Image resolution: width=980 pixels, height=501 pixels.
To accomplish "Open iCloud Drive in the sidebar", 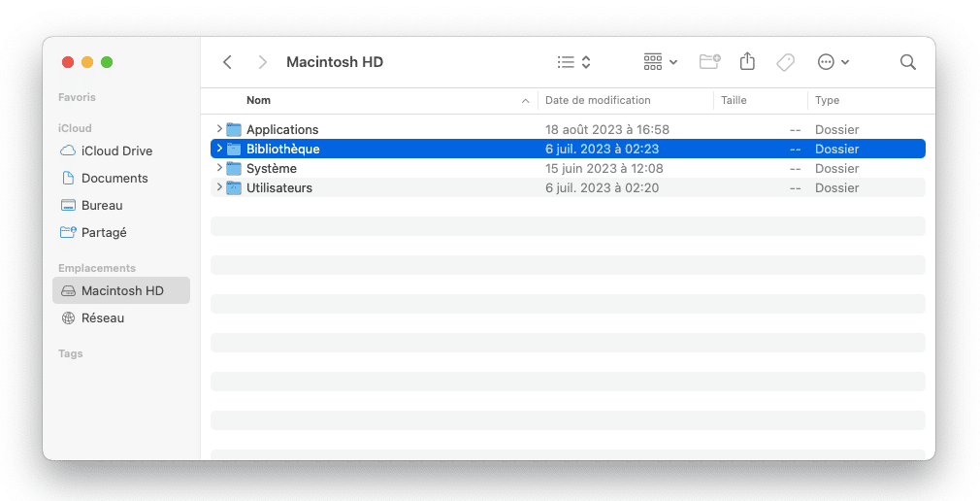I will [121, 150].
